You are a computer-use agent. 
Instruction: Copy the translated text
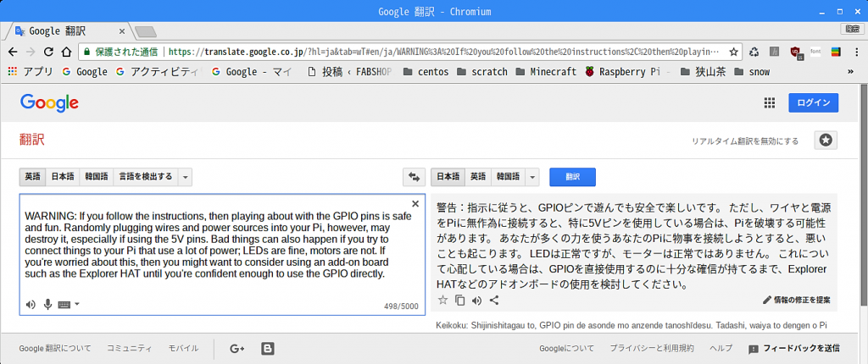459,301
